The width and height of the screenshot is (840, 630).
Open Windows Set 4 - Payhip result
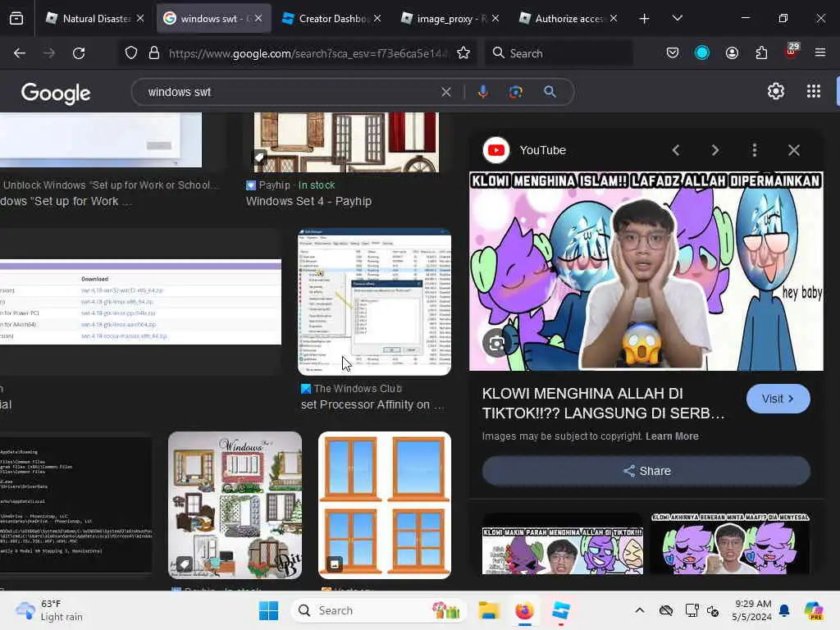[x=308, y=202]
